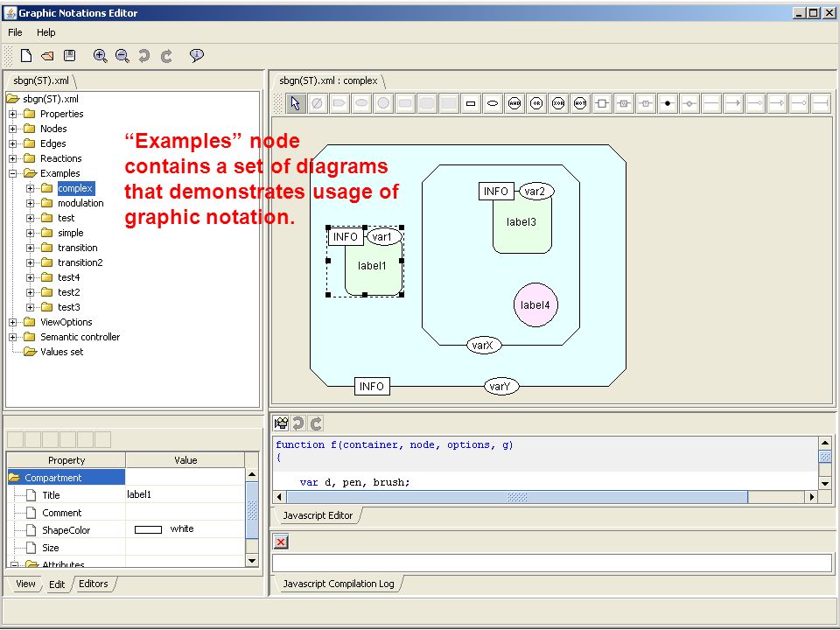The height and width of the screenshot is (630, 840).
Task: Select the 'simple' example in the tree
Action: [x=71, y=233]
